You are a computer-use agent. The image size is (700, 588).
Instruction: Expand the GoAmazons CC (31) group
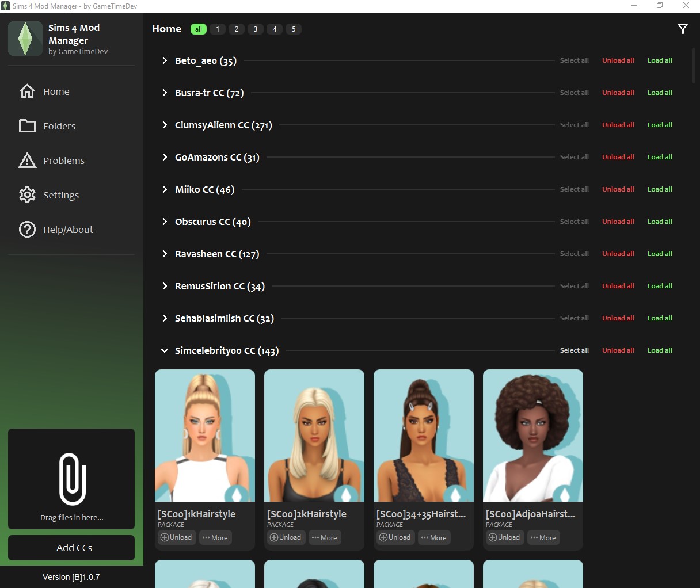pyautogui.click(x=165, y=157)
